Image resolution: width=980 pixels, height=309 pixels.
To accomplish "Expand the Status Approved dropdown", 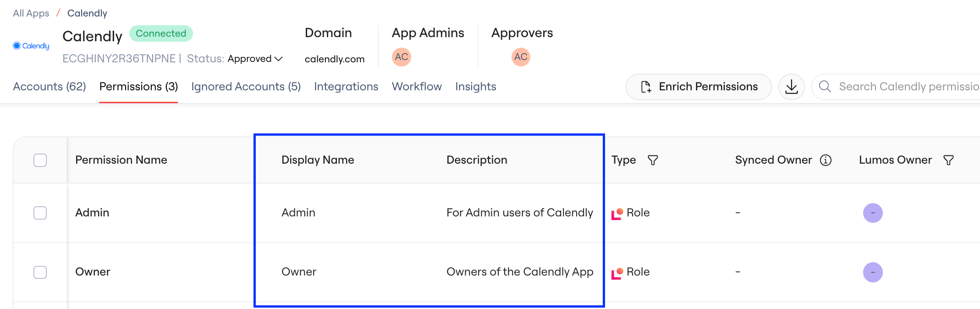I will click(x=255, y=59).
